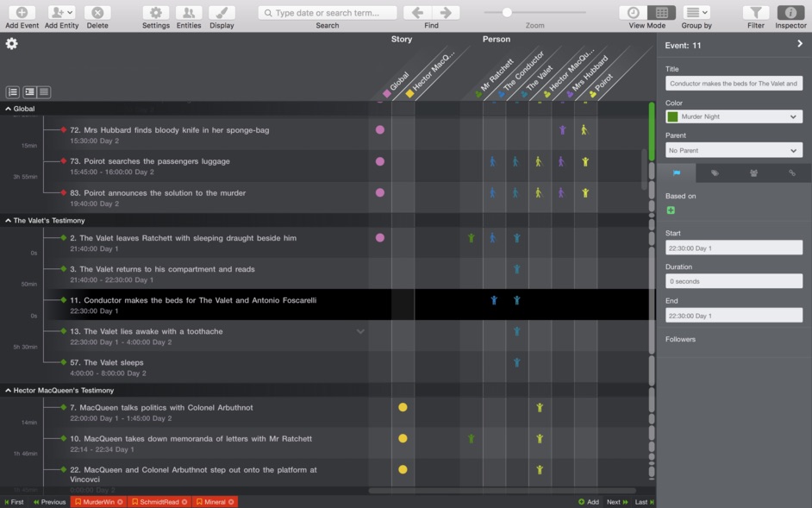Open the Display options

[x=222, y=14]
